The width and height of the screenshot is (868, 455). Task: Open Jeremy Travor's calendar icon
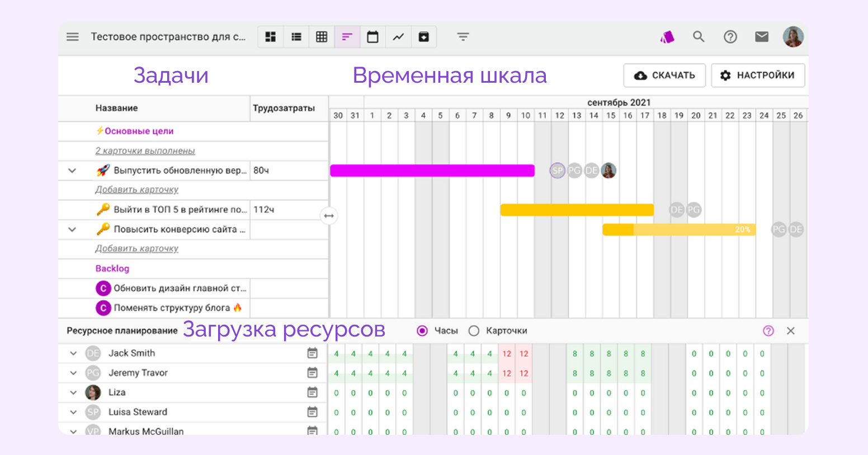tap(312, 373)
